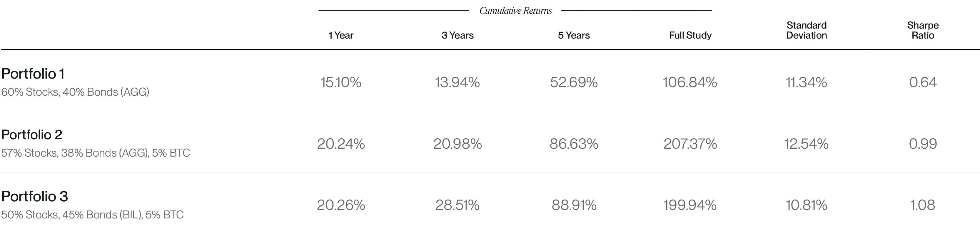The height and width of the screenshot is (239, 980).
Task: Select the 10.81% standard deviation value
Action: click(807, 205)
